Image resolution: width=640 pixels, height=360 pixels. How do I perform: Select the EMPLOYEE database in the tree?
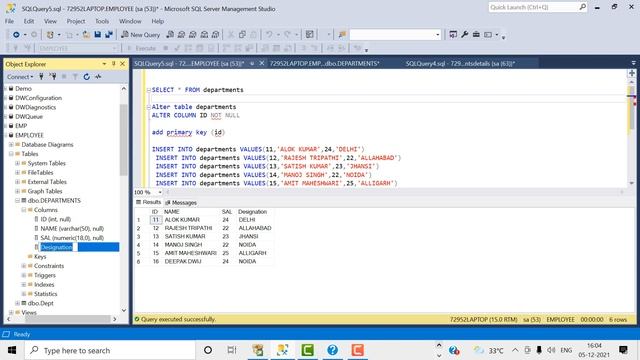click(x=29, y=135)
